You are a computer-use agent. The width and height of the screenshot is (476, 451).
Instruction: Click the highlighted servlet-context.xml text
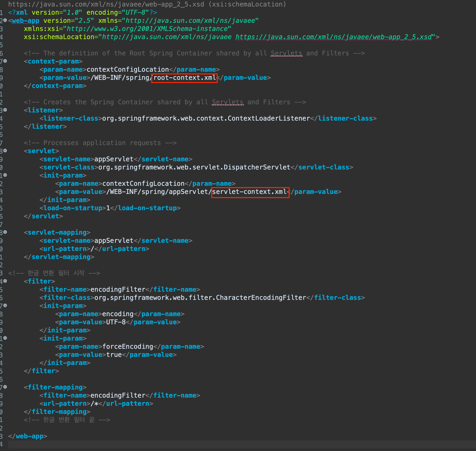[250, 192]
